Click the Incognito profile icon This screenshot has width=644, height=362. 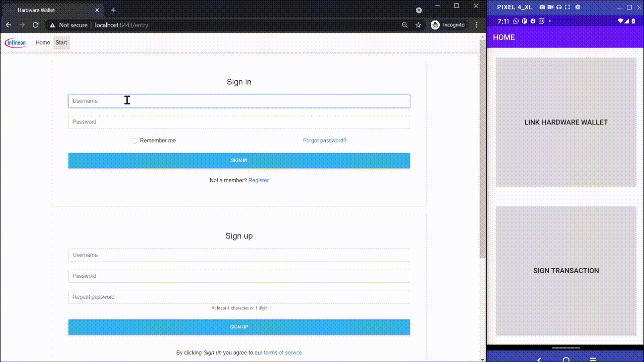[x=435, y=24]
